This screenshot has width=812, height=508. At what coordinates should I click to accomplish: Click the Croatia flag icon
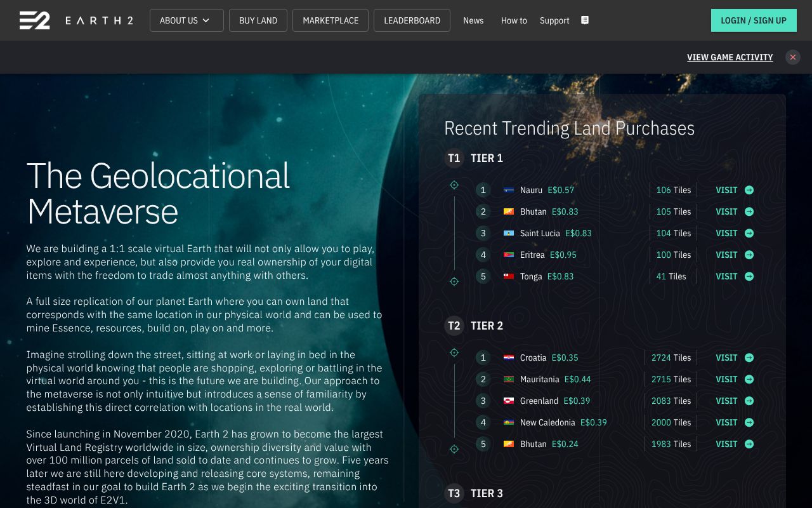[x=508, y=358]
